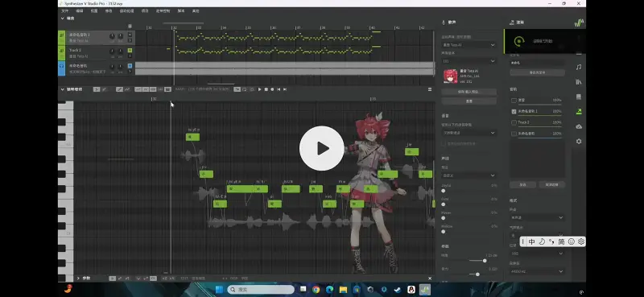Select the pencil note-drawing tool
The width and height of the screenshot is (644, 297).
tap(104, 89)
